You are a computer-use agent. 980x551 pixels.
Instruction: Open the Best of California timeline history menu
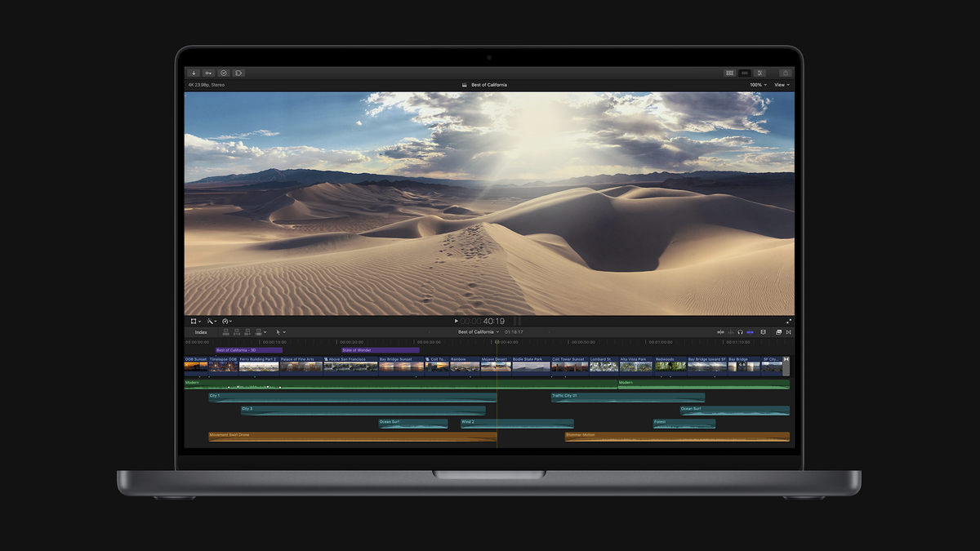pos(475,332)
